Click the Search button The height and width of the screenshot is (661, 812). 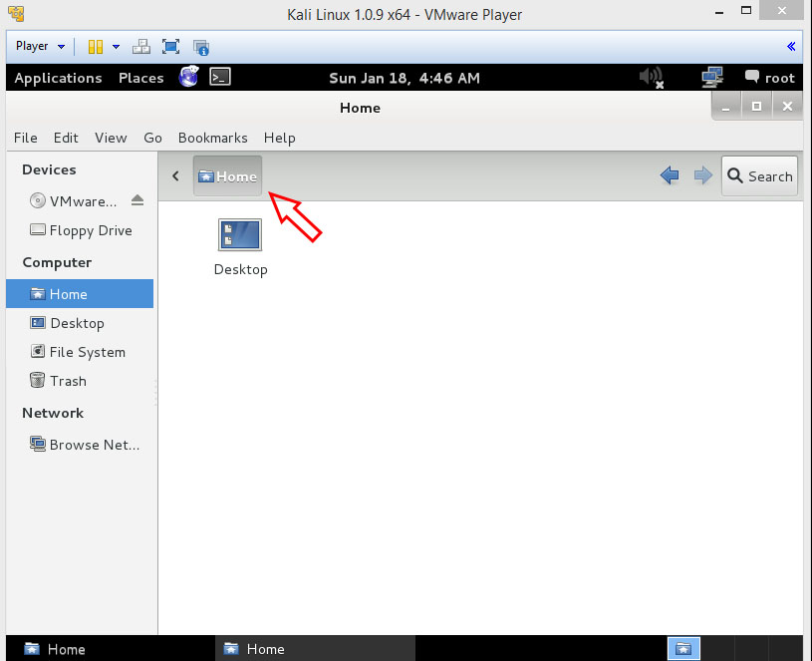(759, 176)
